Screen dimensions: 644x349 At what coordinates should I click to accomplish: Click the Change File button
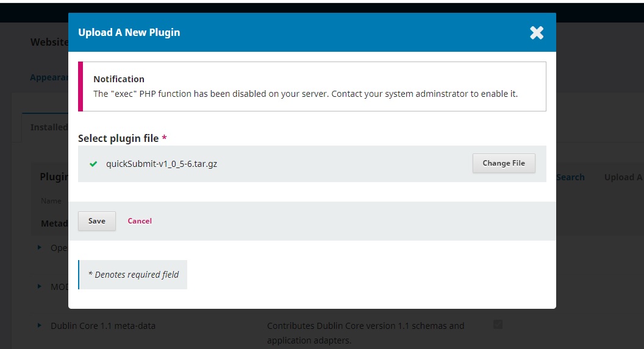(504, 163)
